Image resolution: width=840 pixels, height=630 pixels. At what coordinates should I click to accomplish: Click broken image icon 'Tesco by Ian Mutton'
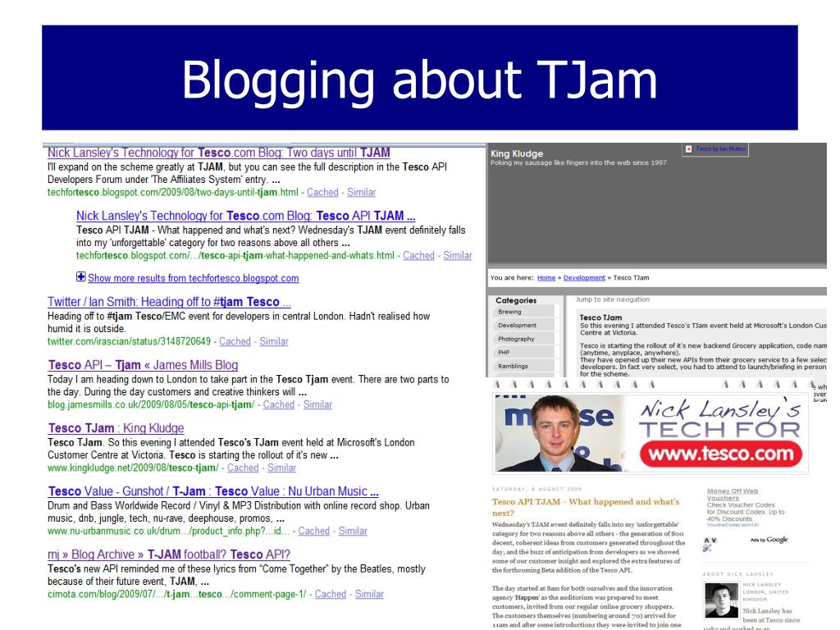coord(689,149)
